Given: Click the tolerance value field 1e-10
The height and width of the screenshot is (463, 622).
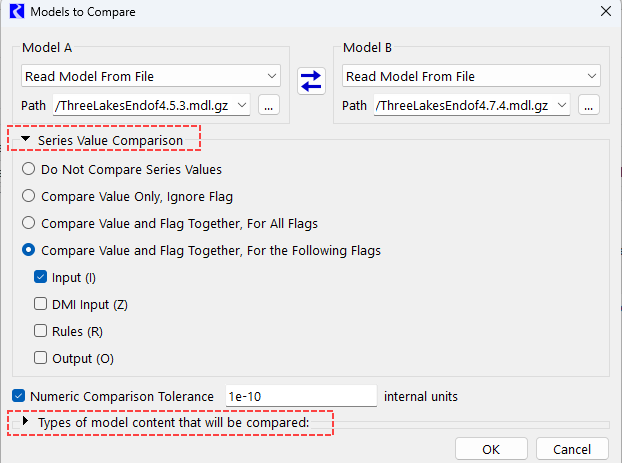Looking at the screenshot, I should [x=300, y=396].
